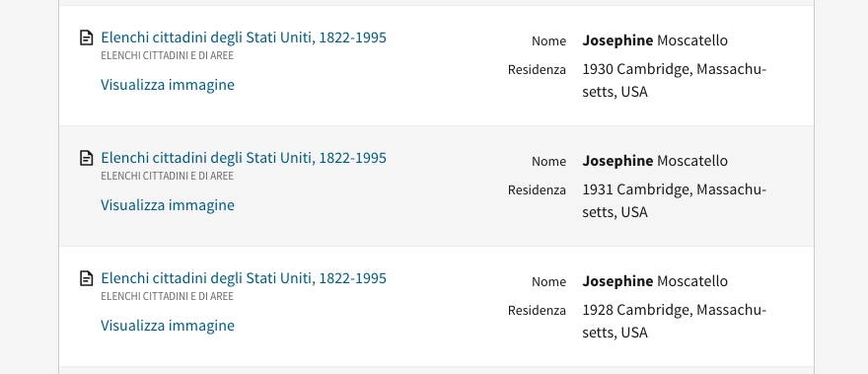Click Visualizza immagine for the 1931 Cambridge record
Viewport: 868px width, 374px height.
point(168,205)
